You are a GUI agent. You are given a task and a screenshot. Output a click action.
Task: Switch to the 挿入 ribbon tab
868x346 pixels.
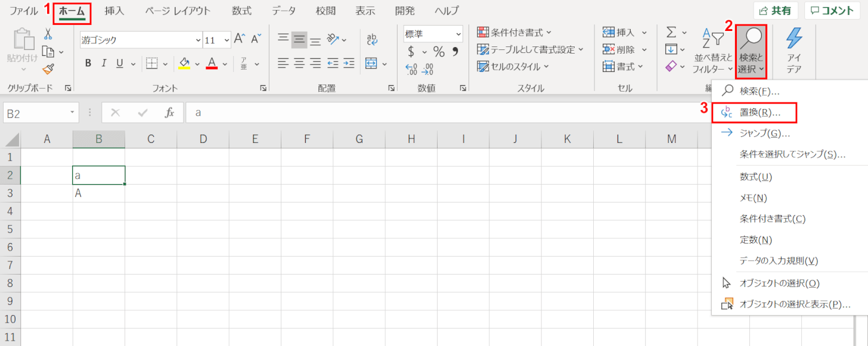click(x=114, y=11)
